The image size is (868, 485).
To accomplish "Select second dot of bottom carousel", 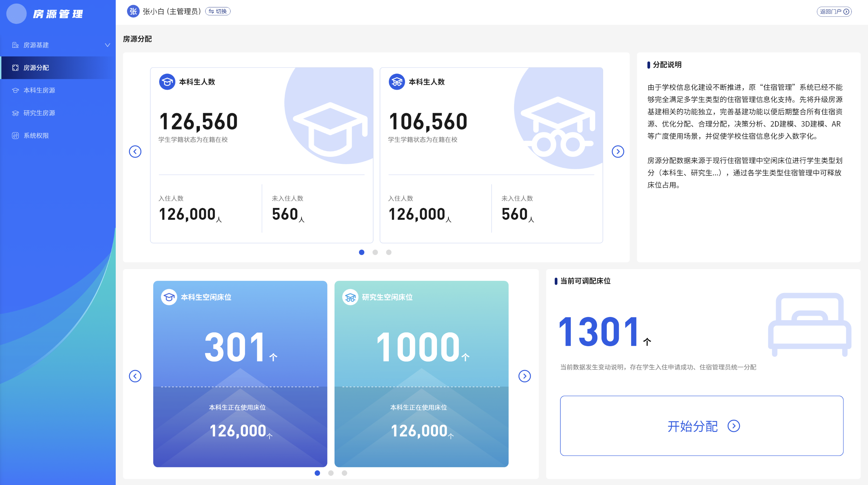I will point(331,473).
